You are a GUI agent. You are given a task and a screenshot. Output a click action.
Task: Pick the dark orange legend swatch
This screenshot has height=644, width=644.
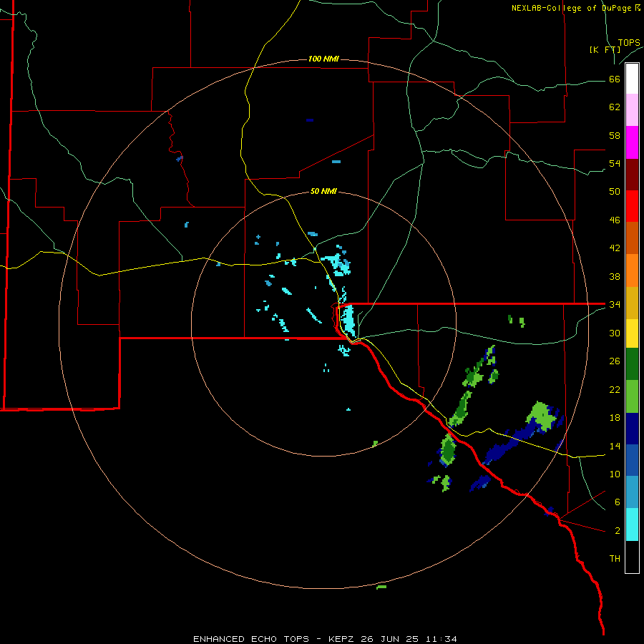point(632,238)
